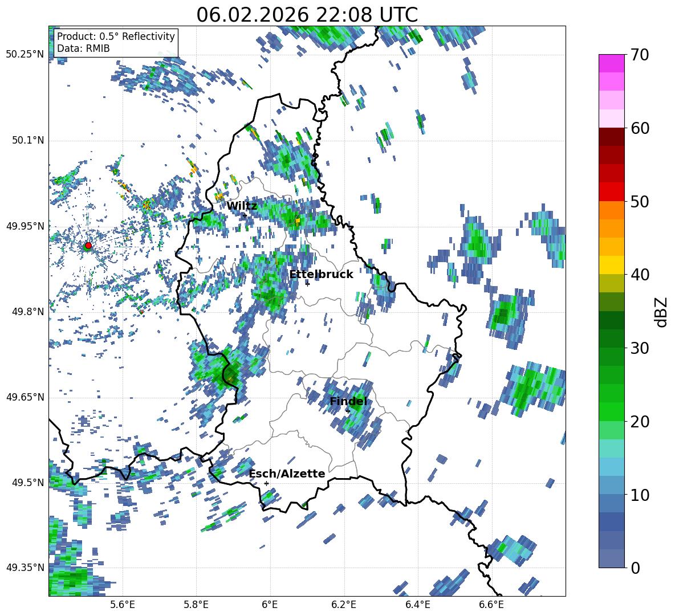Click the Findel location cross marker
Screen dimensions: 675x616
tap(348, 411)
